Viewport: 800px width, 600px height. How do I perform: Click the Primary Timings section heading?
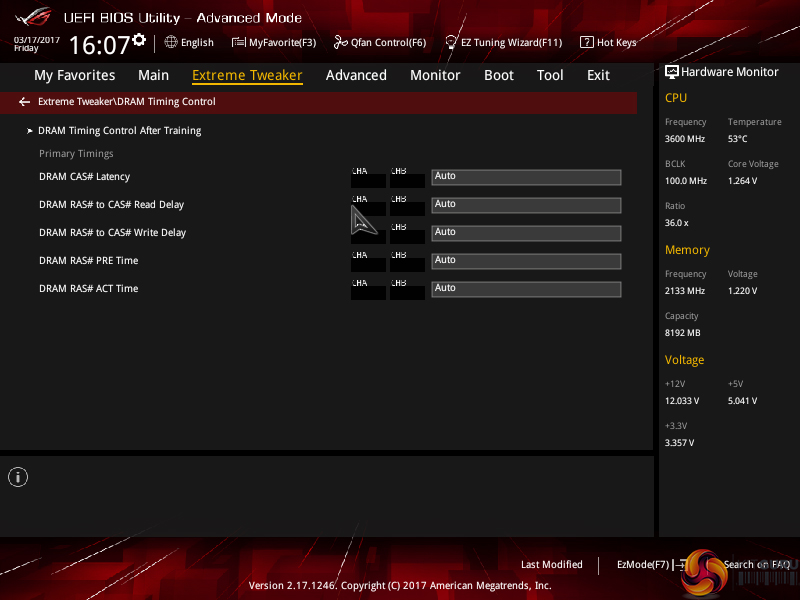[x=76, y=154]
